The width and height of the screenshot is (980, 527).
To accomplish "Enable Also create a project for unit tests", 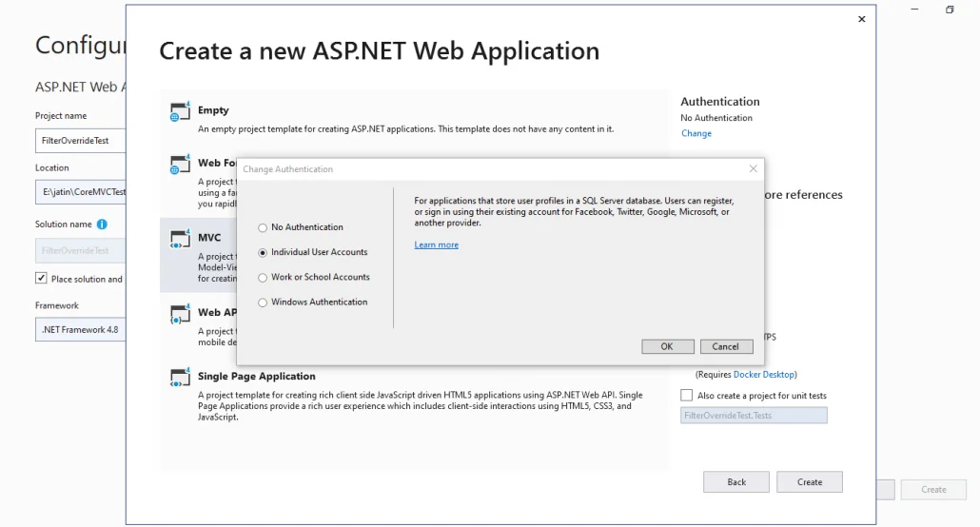I will tap(686, 395).
